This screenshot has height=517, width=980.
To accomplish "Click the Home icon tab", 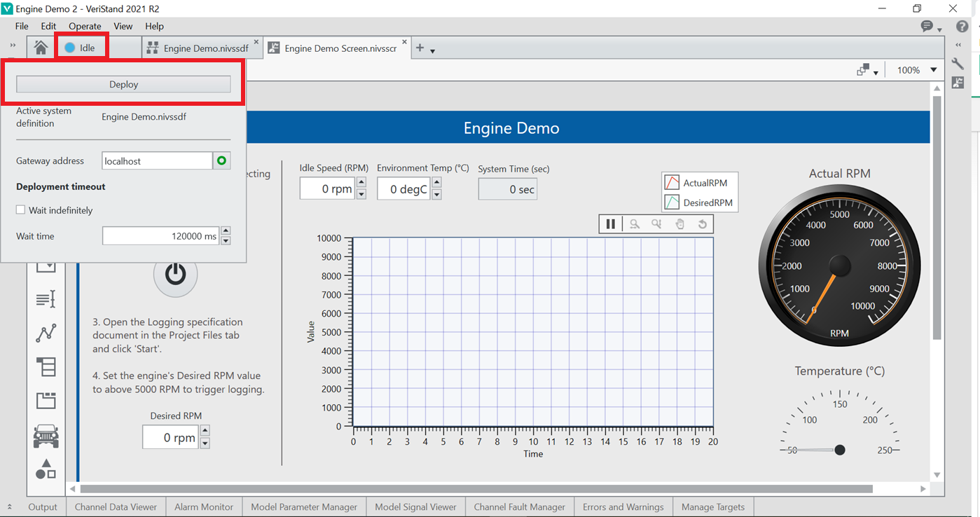I will click(x=41, y=48).
